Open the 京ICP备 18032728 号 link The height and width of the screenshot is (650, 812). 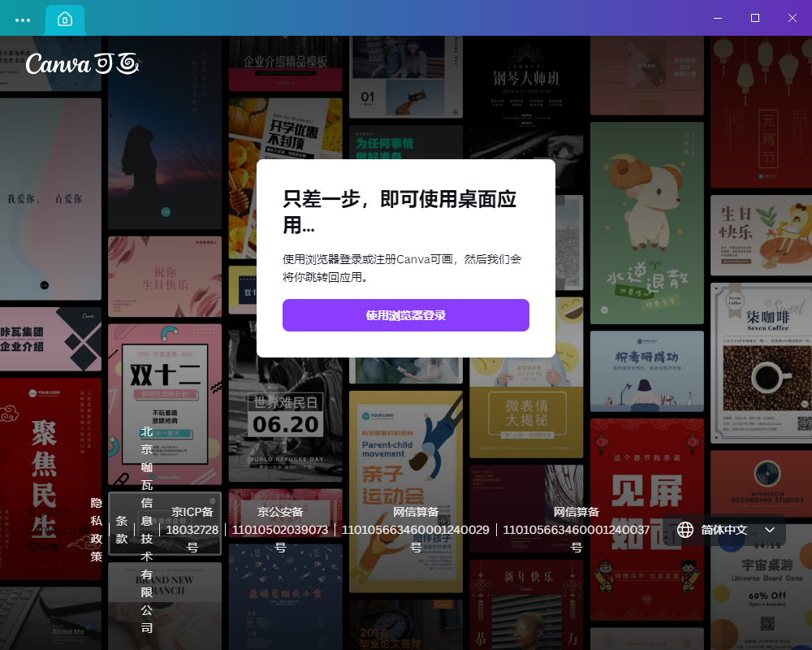tap(192, 530)
